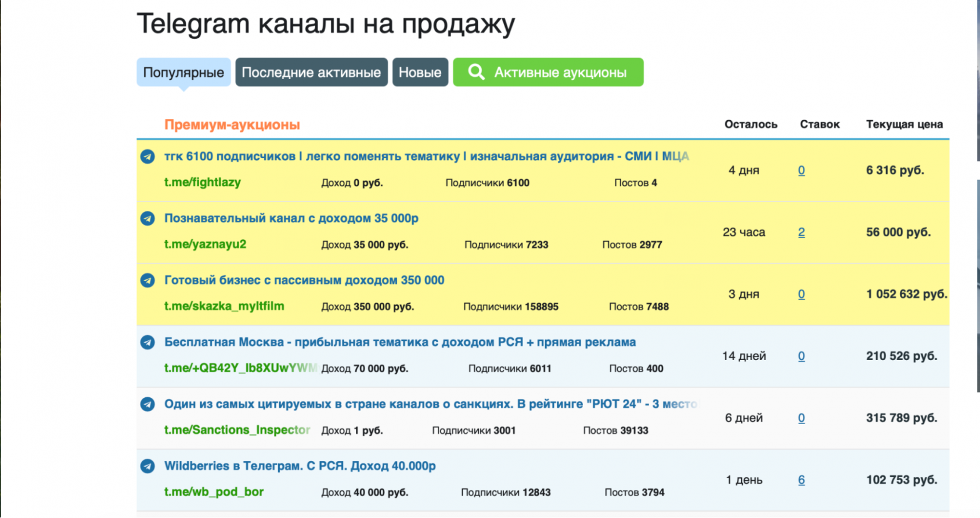Click '23 часа' remaining time
Viewport: 980px width, 518px height.
[x=744, y=232]
